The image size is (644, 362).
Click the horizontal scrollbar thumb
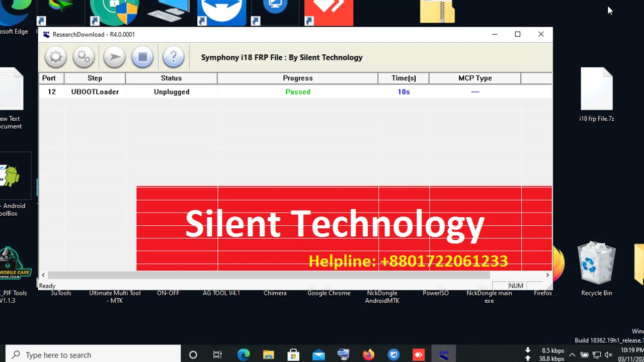coord(269,275)
